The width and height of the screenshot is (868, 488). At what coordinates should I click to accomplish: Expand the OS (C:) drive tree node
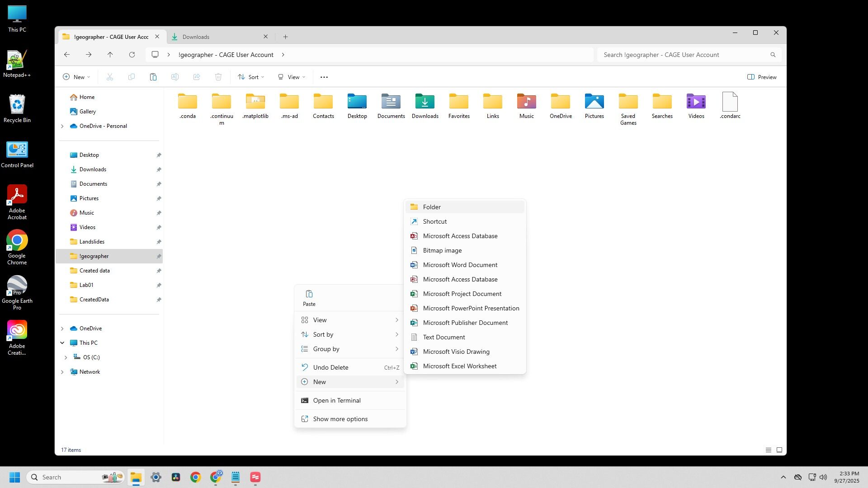coord(66,357)
